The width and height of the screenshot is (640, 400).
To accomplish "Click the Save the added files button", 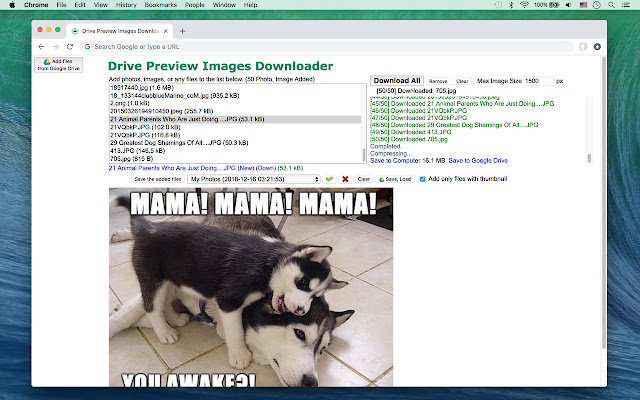I will [158, 179].
